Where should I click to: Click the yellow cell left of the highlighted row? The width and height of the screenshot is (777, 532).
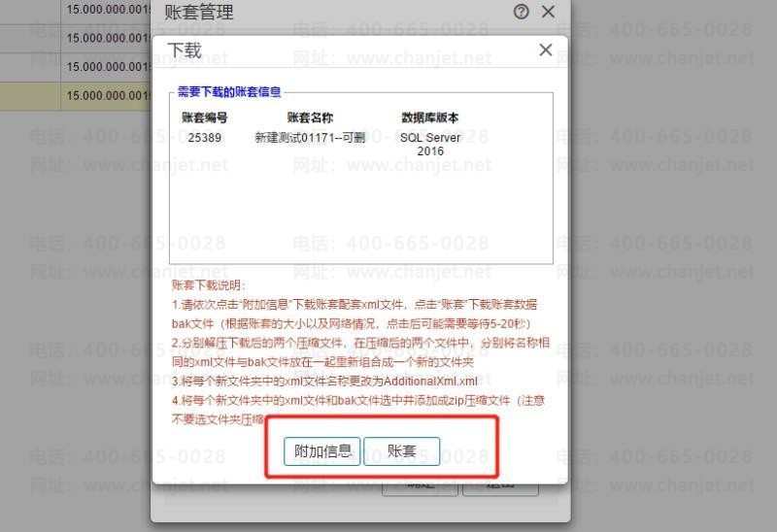30,95
